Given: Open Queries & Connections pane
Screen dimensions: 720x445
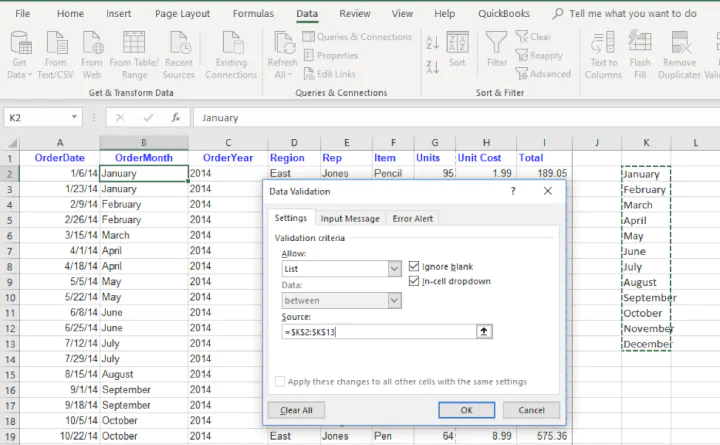Looking at the screenshot, I should pyautogui.click(x=357, y=37).
